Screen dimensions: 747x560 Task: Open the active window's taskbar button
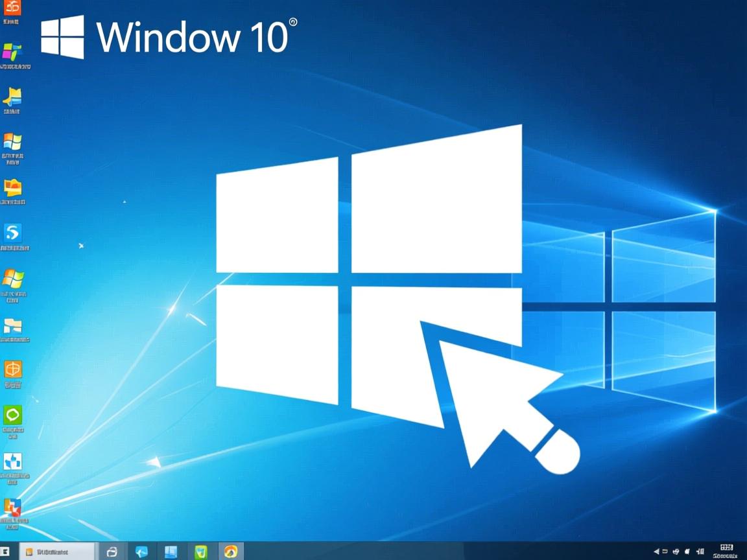pyautogui.click(x=55, y=550)
